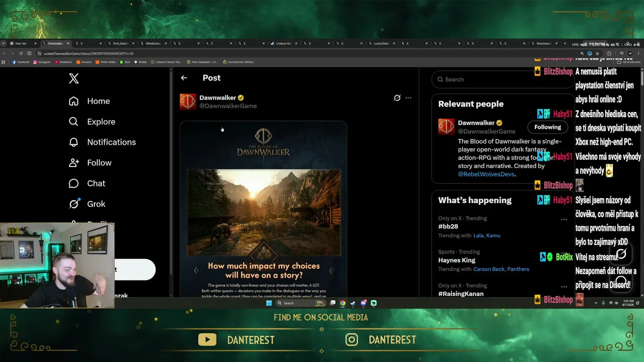
Task: Switch to the x.com/Stalk browser tab
Action: click(381, 44)
